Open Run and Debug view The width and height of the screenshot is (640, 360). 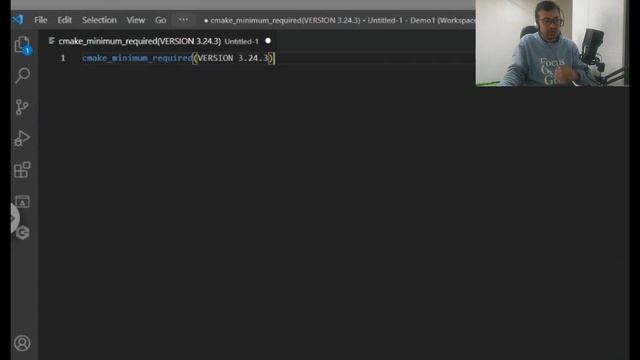coord(22,138)
